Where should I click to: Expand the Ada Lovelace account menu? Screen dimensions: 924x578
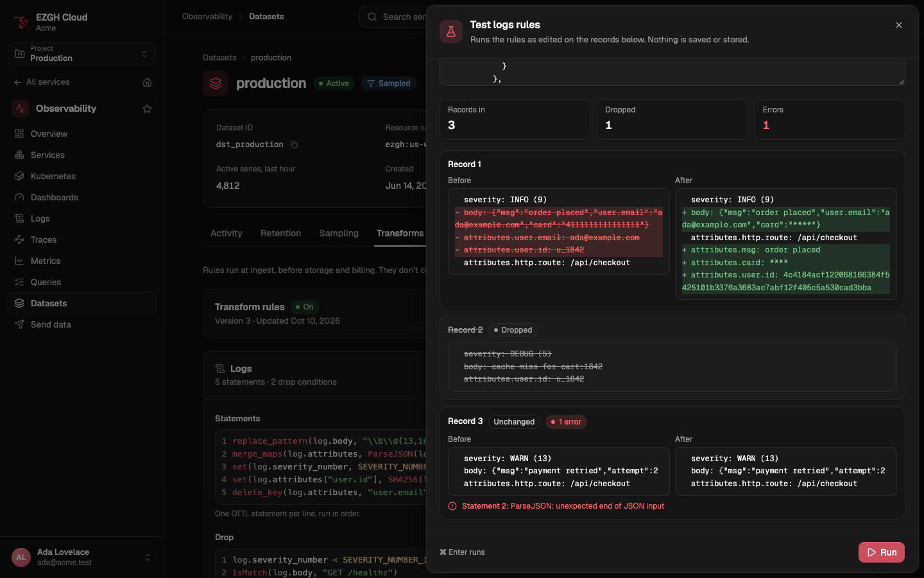click(81, 557)
